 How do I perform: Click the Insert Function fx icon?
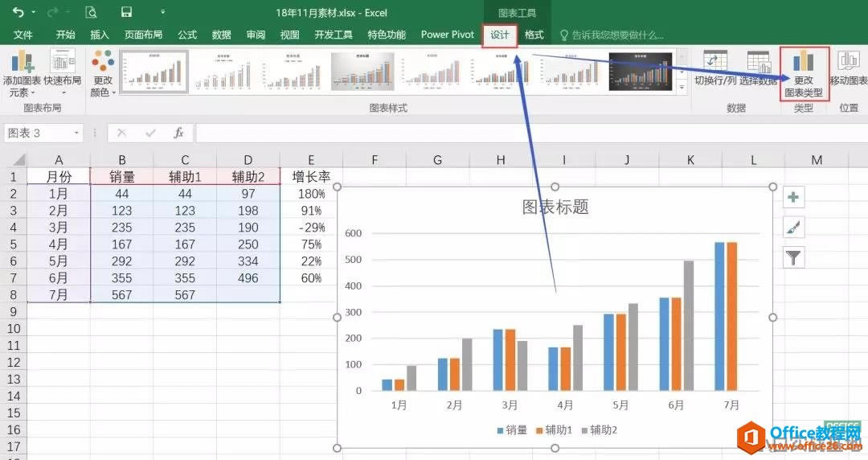point(178,133)
